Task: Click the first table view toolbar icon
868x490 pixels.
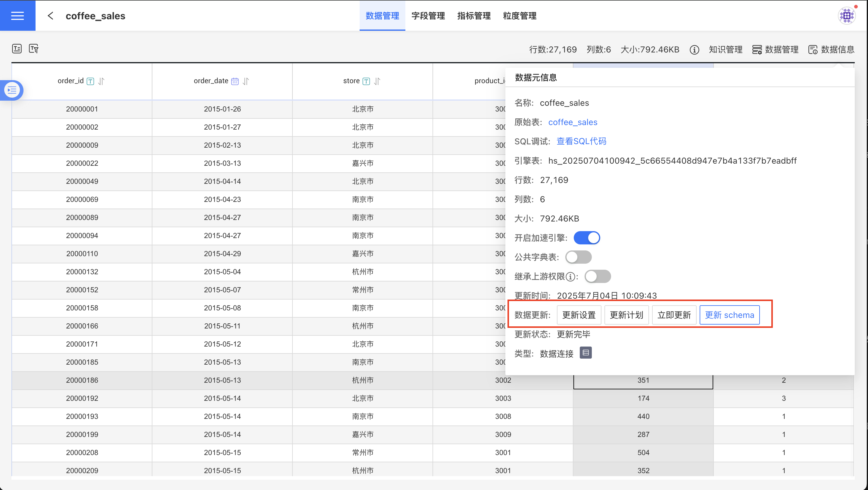Action: (x=17, y=49)
